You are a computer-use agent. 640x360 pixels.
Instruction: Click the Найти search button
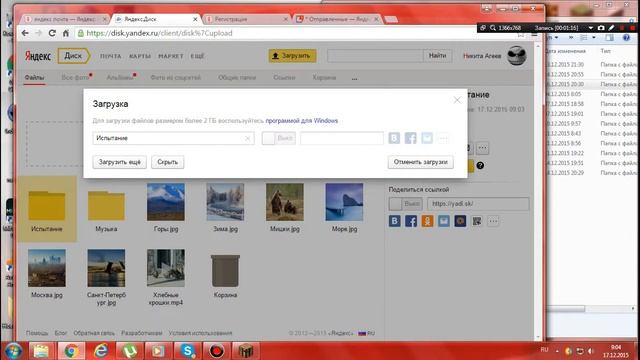(x=437, y=56)
